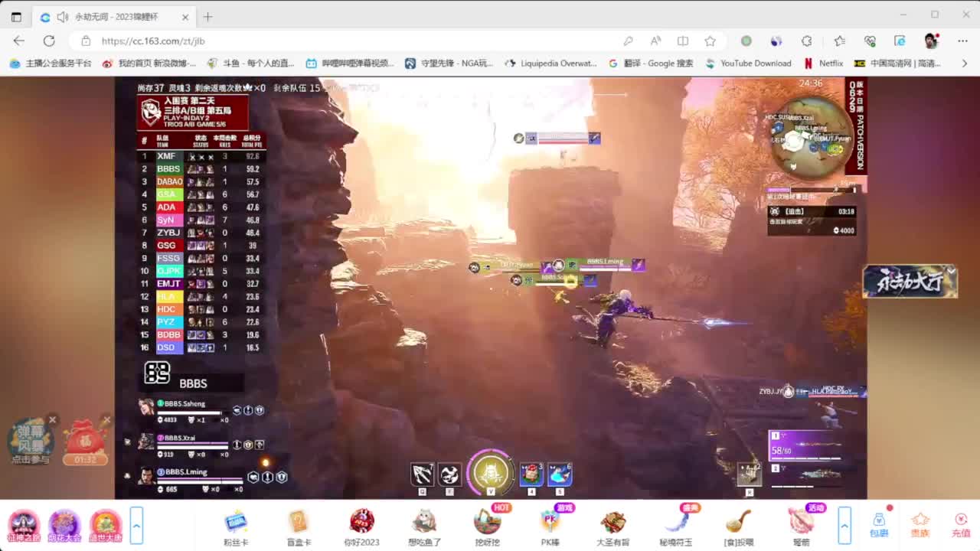Image resolution: width=980 pixels, height=551 pixels.
Task: Open the 充值 recharge page
Action: click(961, 525)
